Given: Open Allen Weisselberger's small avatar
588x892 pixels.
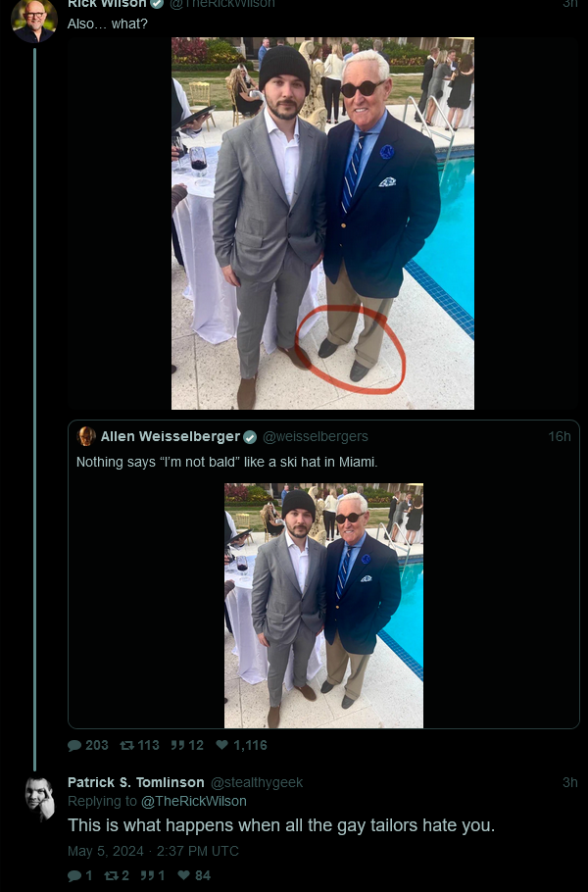Looking at the screenshot, I should pos(86,436).
